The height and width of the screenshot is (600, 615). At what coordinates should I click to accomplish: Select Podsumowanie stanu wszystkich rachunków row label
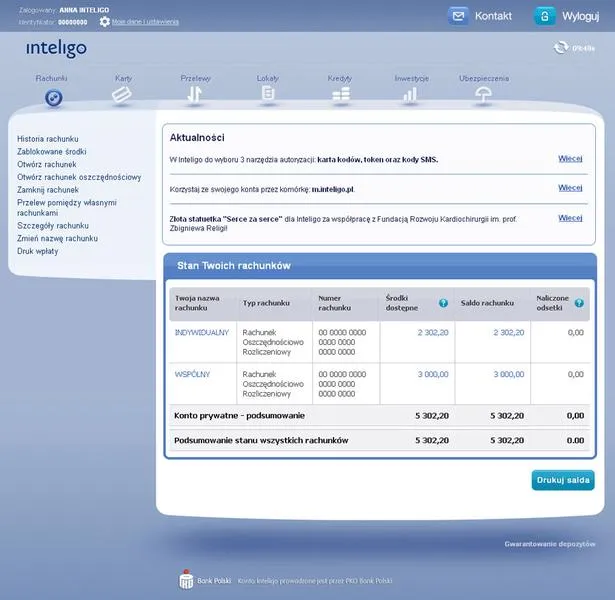point(261,440)
